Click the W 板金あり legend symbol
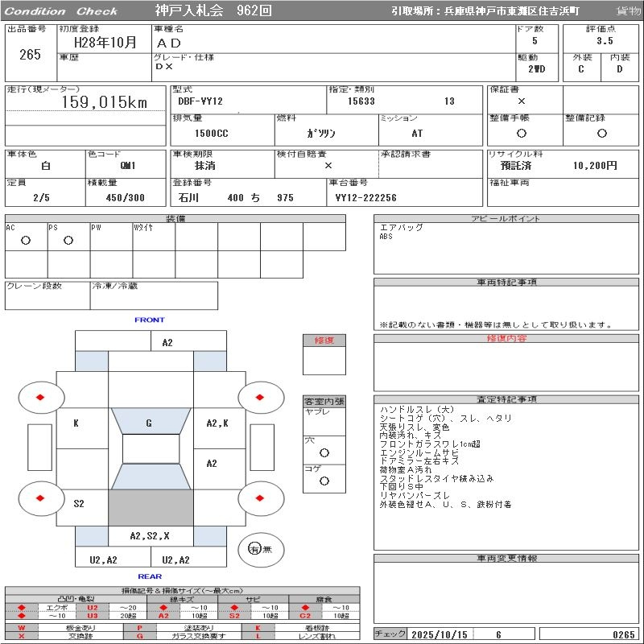Image resolution: width=644 pixels, height=644 pixels. coord(21,627)
